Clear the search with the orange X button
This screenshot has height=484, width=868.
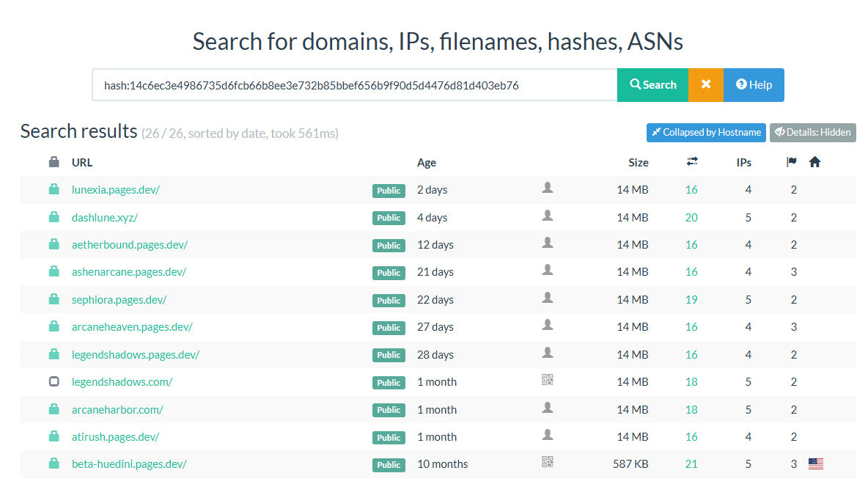[x=706, y=85]
